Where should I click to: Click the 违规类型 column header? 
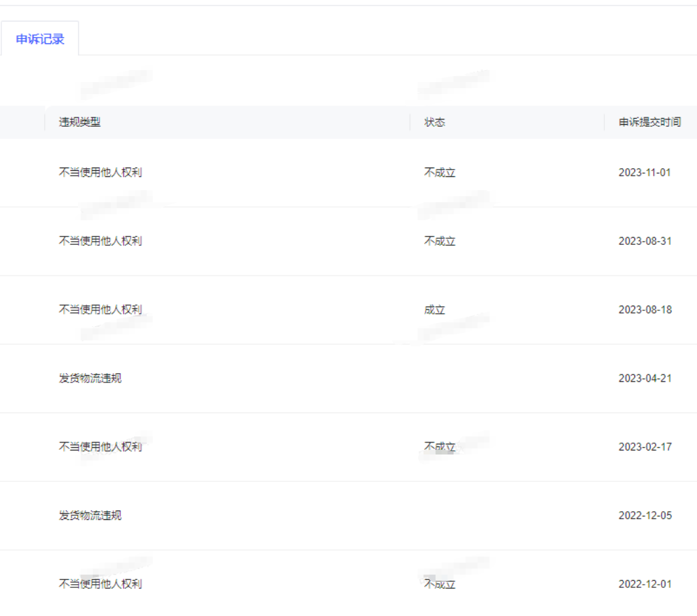(x=79, y=122)
